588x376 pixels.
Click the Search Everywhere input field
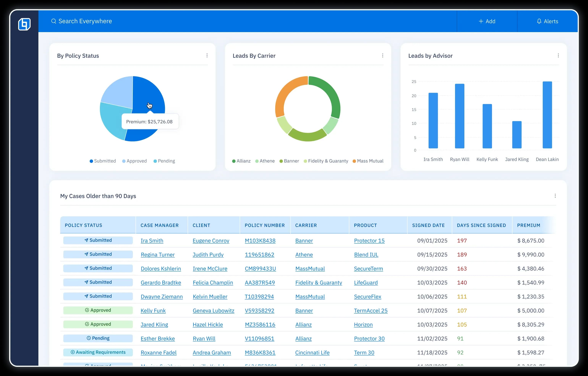click(x=85, y=21)
